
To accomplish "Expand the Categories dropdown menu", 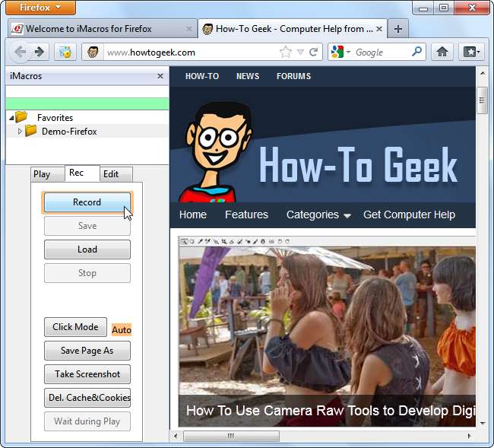I will (318, 214).
